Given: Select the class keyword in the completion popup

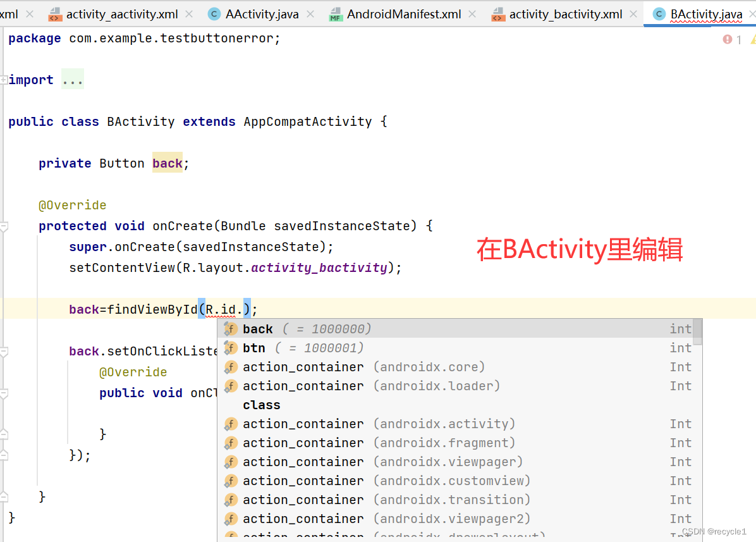Looking at the screenshot, I should point(261,405).
